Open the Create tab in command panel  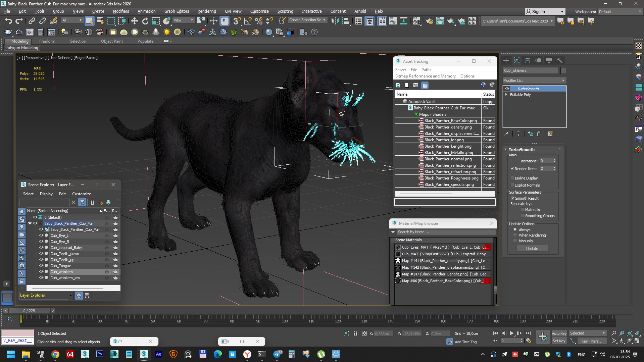506,60
